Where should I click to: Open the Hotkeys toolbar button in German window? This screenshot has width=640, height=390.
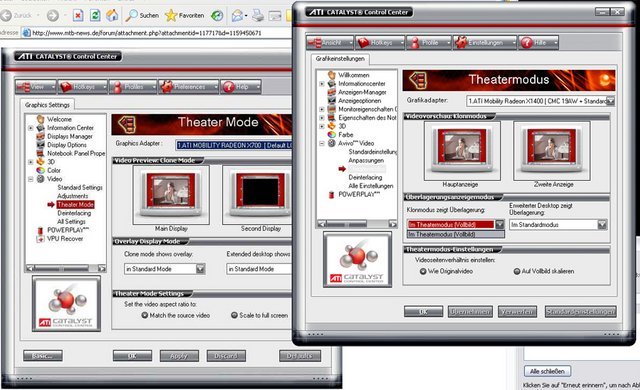[380, 42]
